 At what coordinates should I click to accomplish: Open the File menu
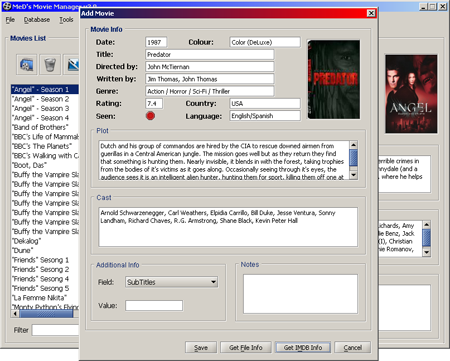10,20
